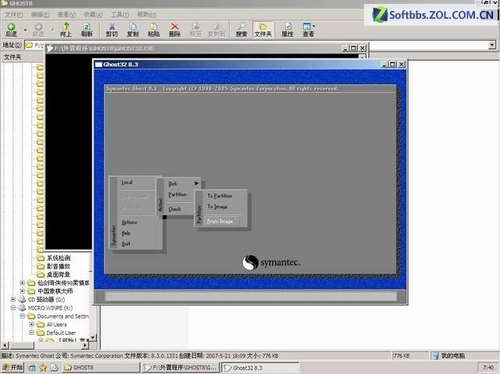Click the Copy (复制) toolbar icon

click(x=133, y=30)
